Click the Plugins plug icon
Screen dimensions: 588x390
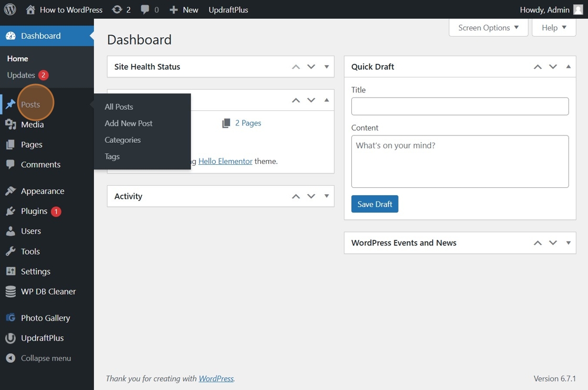coord(10,211)
